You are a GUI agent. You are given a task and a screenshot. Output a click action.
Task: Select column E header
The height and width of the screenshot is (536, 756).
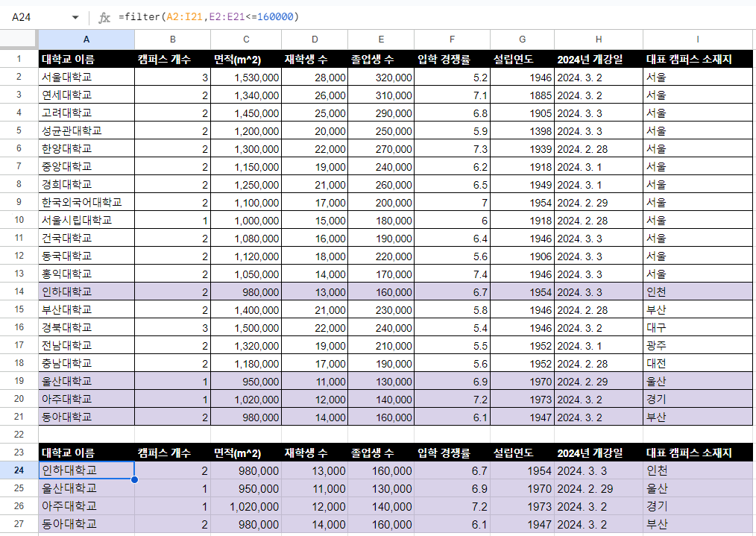[381, 40]
